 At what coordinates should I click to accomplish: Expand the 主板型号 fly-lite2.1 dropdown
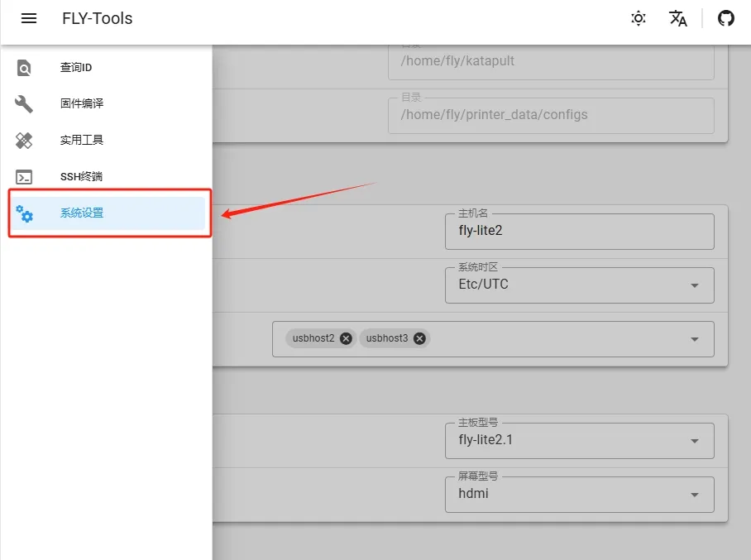pyautogui.click(x=695, y=441)
